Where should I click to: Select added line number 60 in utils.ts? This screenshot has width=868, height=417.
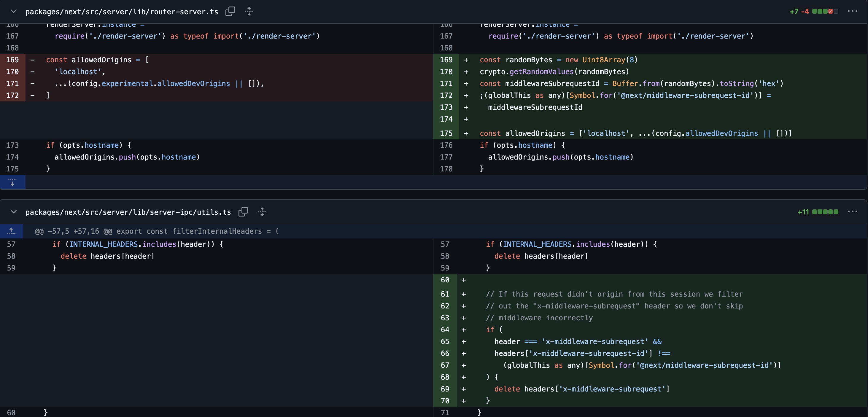tap(445, 280)
